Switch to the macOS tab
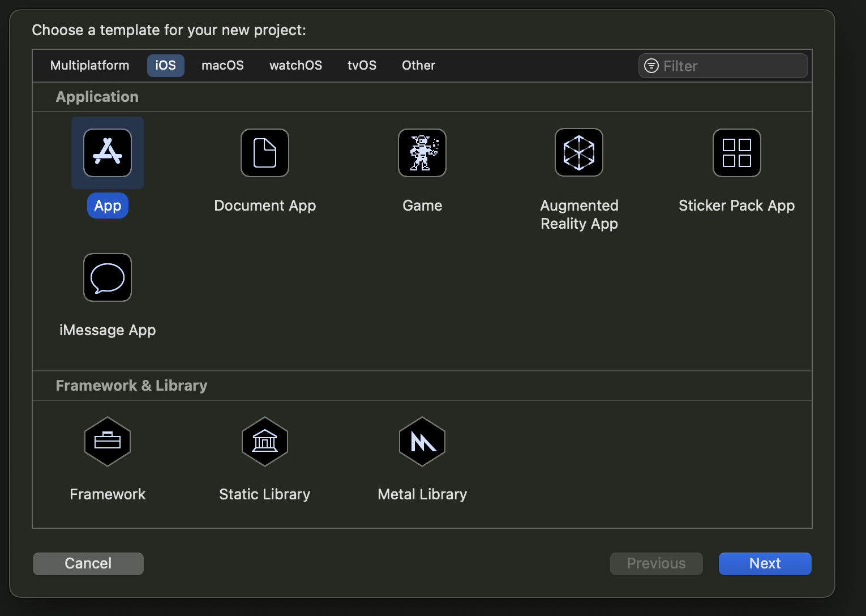866x616 pixels. coord(222,66)
